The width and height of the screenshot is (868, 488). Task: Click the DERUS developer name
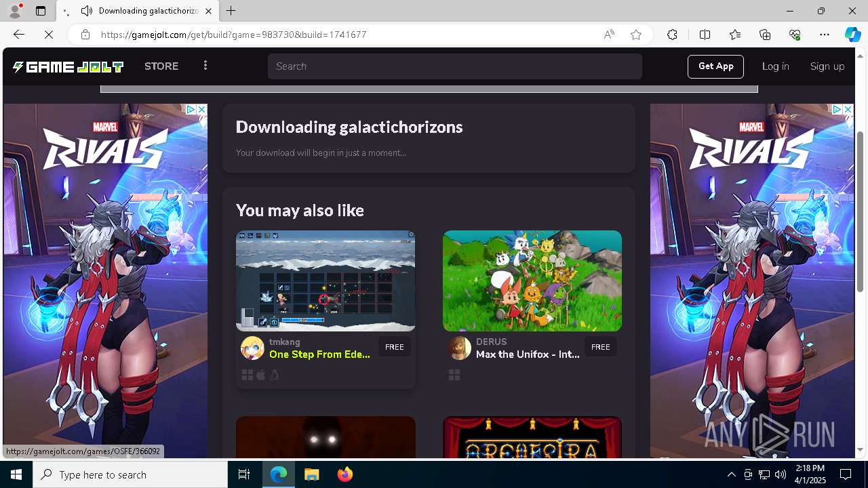point(492,342)
